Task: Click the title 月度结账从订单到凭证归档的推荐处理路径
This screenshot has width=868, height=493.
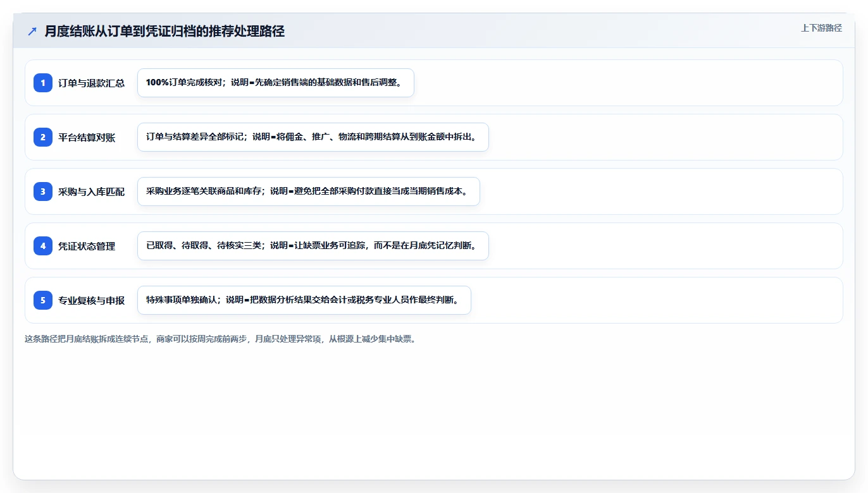Action: 164,32
